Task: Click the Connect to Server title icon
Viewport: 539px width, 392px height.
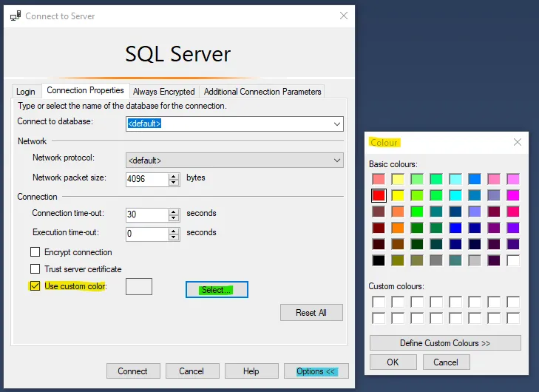Action: 16,16
